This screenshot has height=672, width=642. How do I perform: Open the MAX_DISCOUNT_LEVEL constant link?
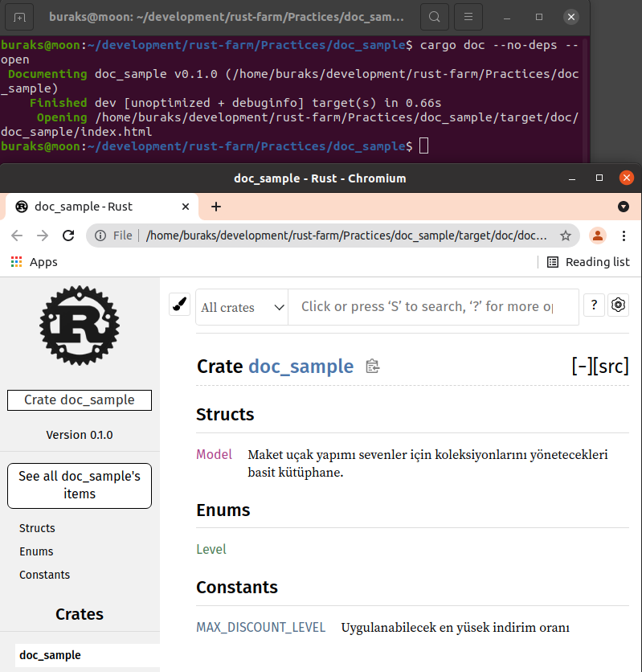point(260,627)
